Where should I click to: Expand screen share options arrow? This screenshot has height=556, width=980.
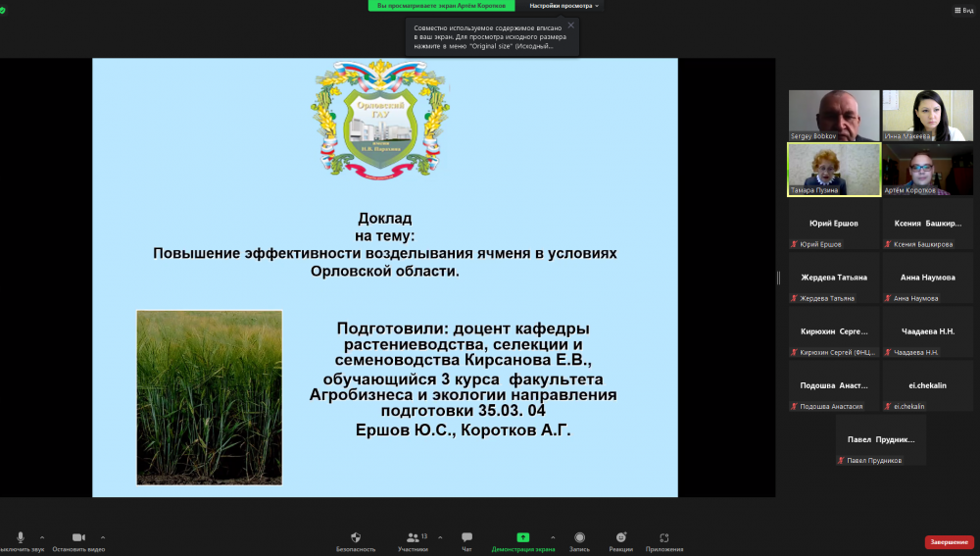553,537
